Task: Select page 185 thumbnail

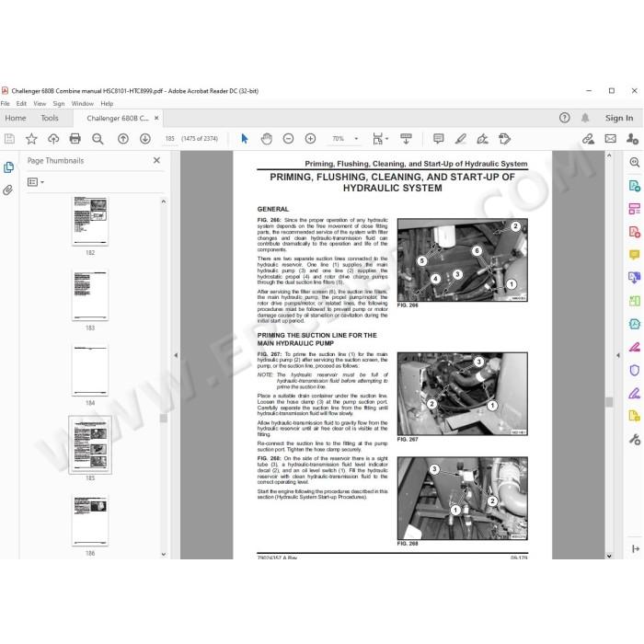Action: (90, 445)
